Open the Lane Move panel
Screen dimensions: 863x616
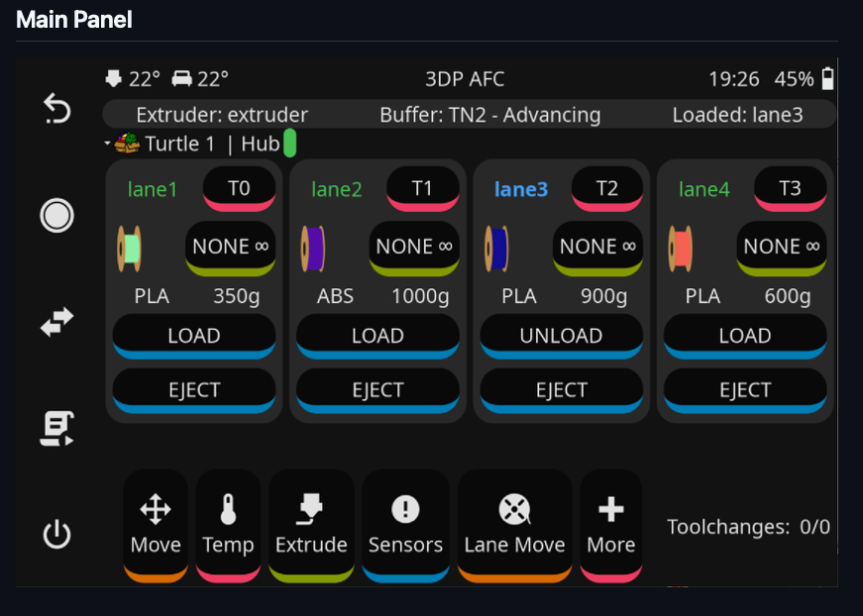(514, 526)
